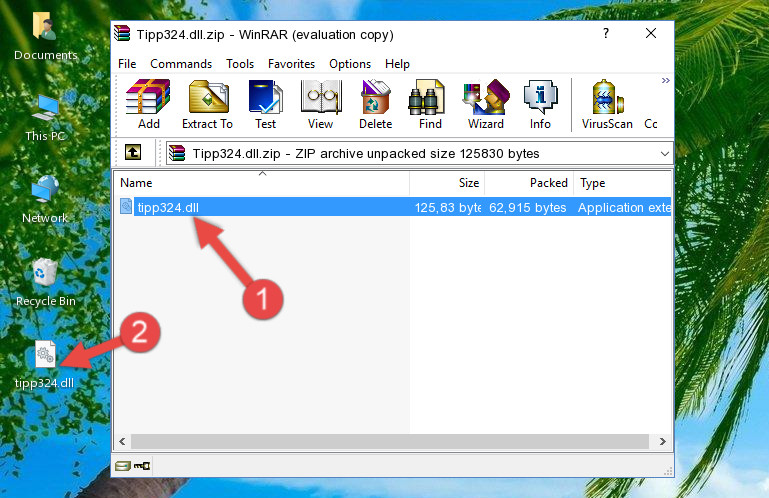769x498 pixels.
Task: Close the WinRAR window
Action: point(651,33)
